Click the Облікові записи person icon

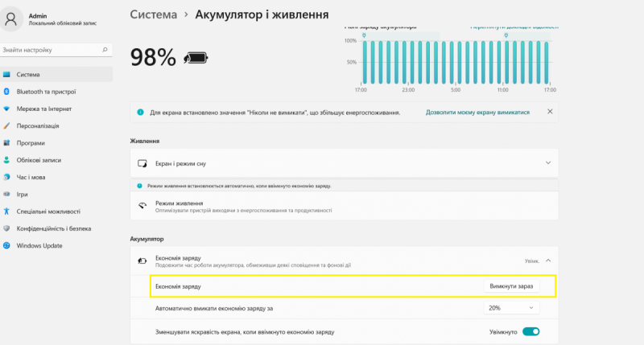click(x=6, y=160)
